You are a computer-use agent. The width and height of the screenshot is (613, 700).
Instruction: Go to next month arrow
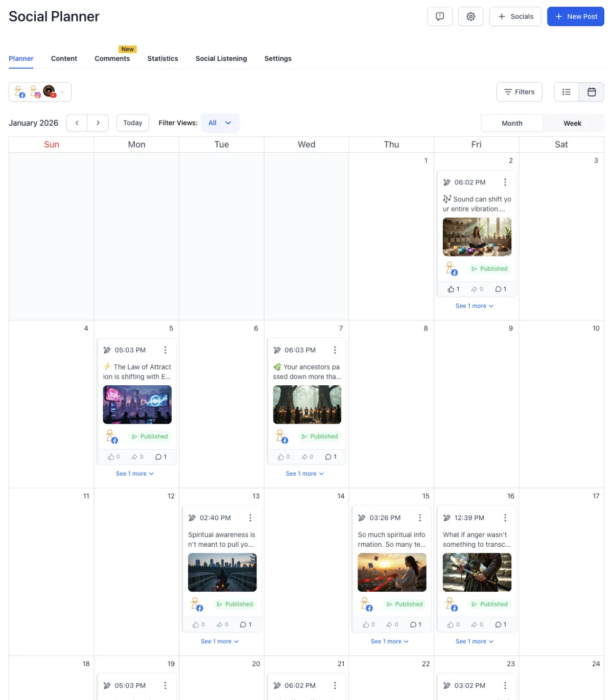(x=98, y=123)
